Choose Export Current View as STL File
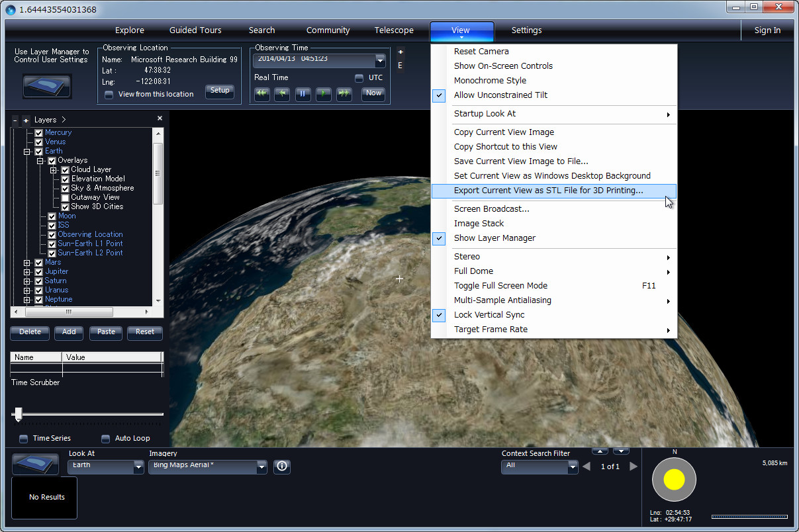Viewport: 799px width, 532px height. click(x=548, y=191)
